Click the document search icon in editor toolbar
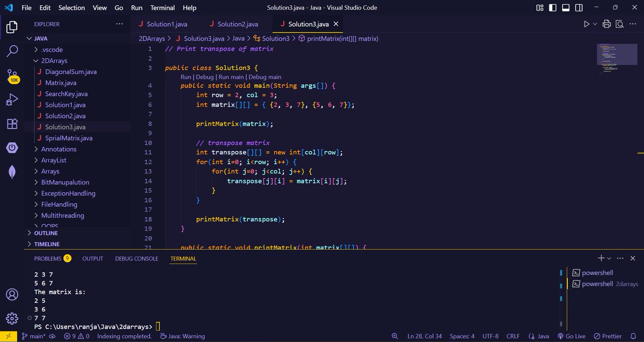This screenshot has width=644, height=342. pos(619,24)
